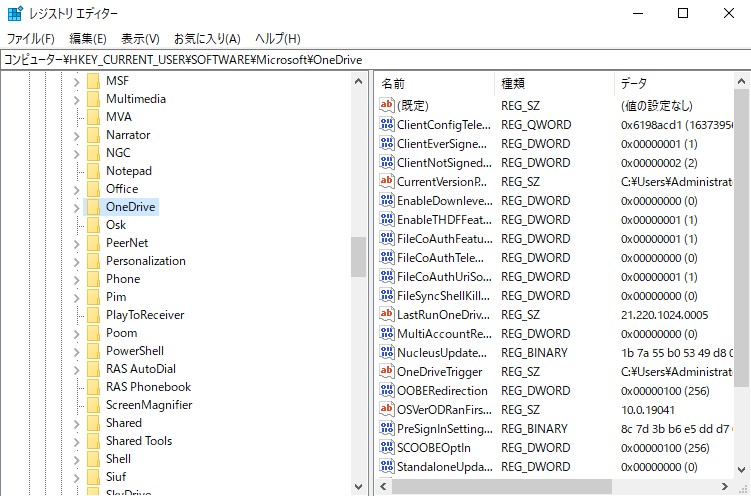Sort values by 種類 column header

[x=554, y=84]
